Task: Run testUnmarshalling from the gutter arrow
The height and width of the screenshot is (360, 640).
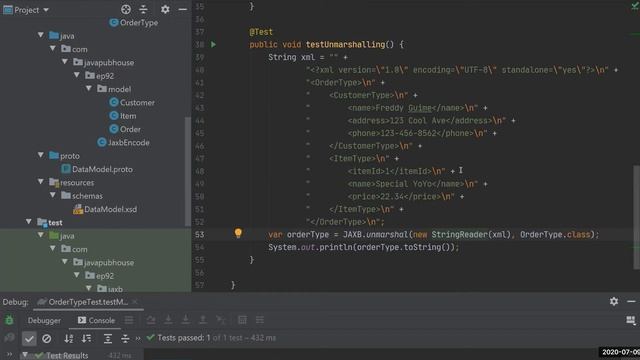Action: [x=213, y=44]
